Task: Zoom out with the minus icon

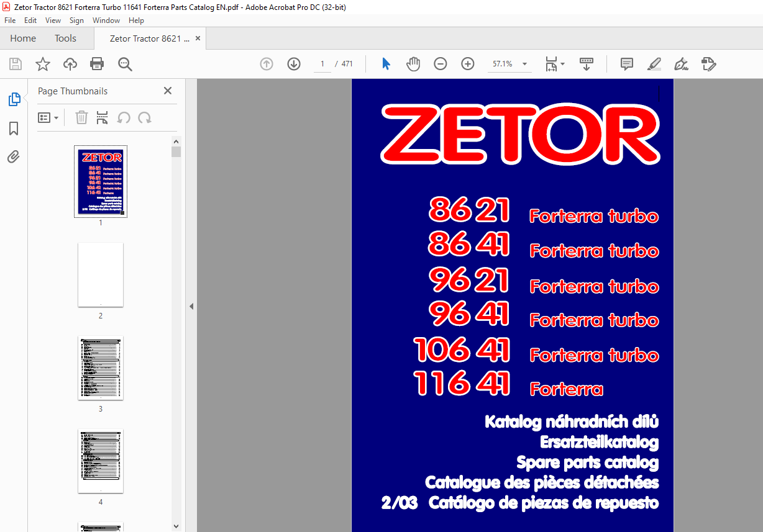Action: (x=441, y=64)
